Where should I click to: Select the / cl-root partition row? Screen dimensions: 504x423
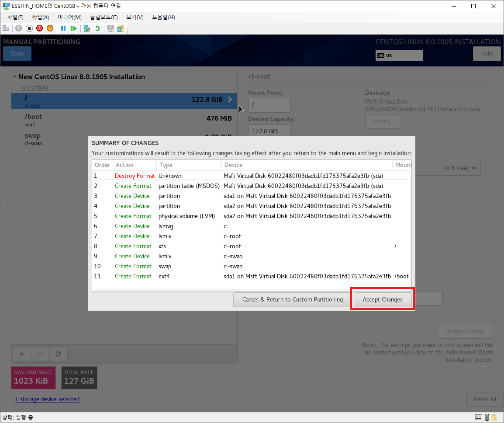124,101
